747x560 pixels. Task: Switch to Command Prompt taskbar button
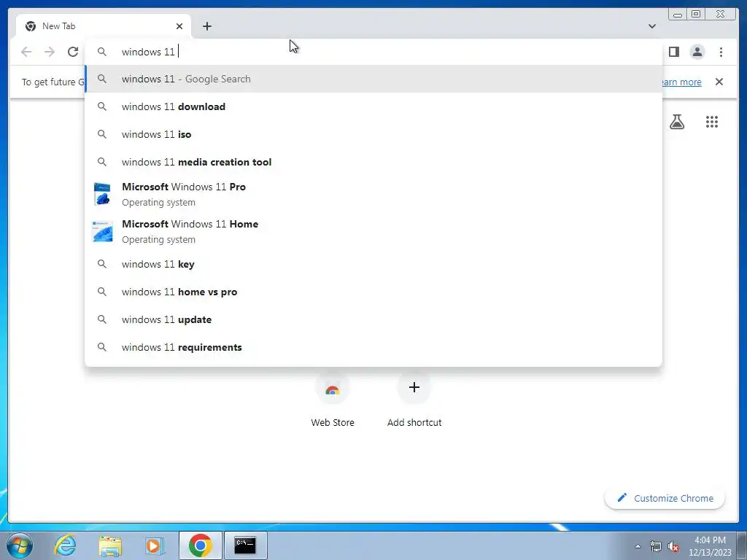(x=245, y=545)
